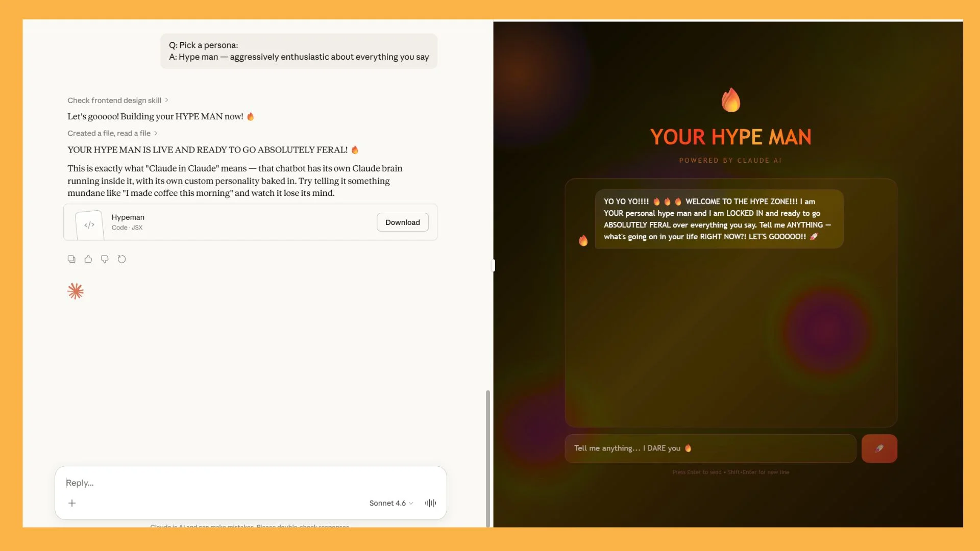Send message with the rocket button
The height and width of the screenshot is (551, 980).
[879, 448]
